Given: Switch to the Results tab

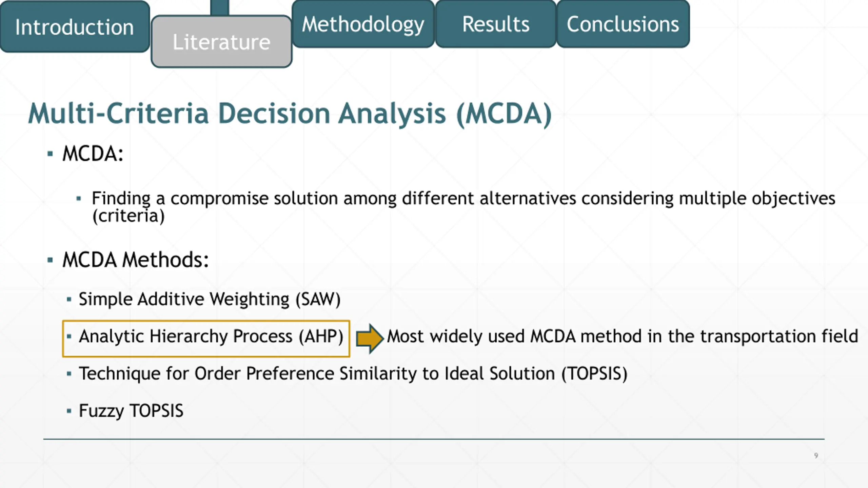Looking at the screenshot, I should pos(496,24).
